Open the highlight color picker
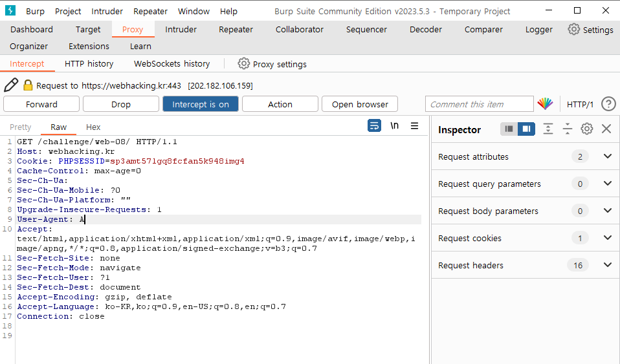This screenshot has height=364, width=620. pos(545,104)
